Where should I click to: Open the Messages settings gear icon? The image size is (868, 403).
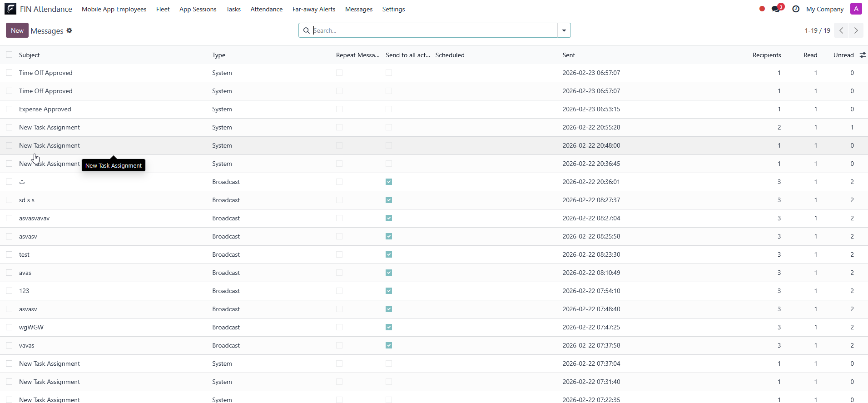69,30
